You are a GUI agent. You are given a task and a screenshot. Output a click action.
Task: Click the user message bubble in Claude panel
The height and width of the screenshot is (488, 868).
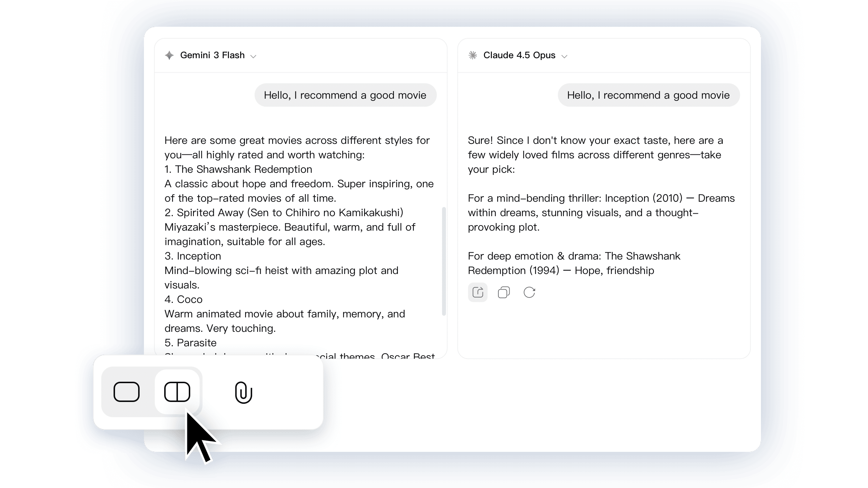(x=648, y=95)
